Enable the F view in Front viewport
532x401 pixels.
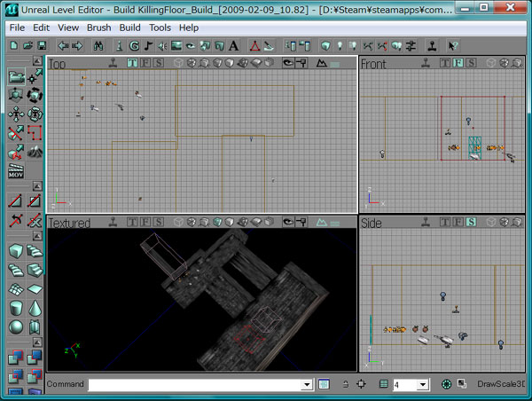pos(458,63)
